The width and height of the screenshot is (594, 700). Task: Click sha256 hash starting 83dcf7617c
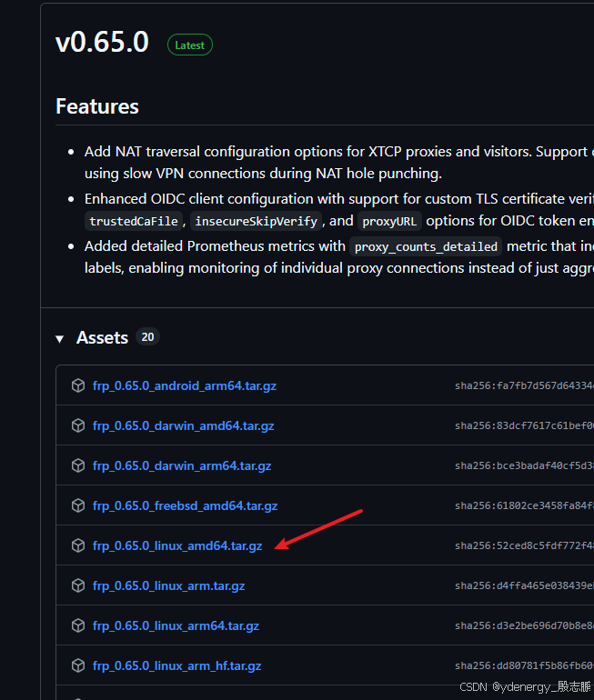pos(524,425)
